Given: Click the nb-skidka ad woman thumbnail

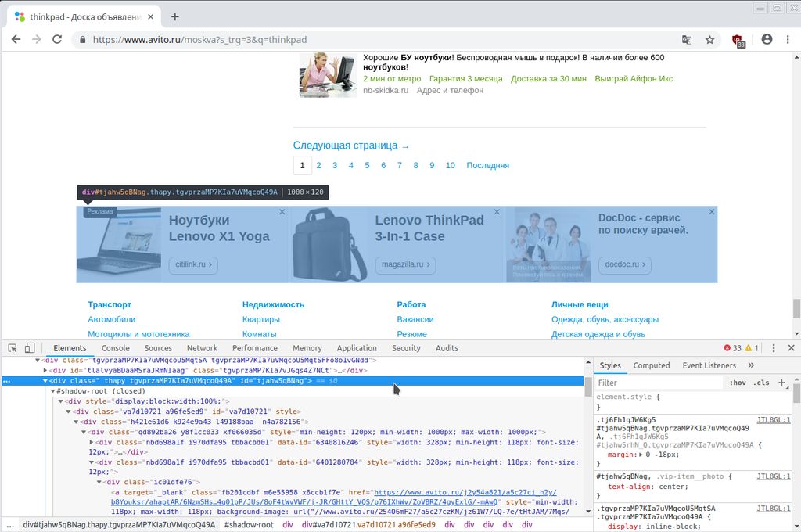Looking at the screenshot, I should (x=328, y=74).
